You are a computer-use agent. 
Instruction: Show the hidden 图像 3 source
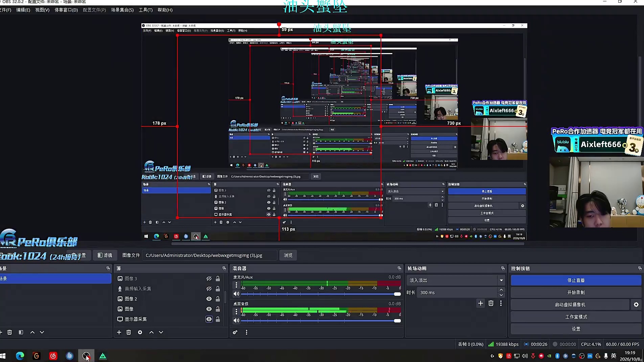tap(209, 279)
